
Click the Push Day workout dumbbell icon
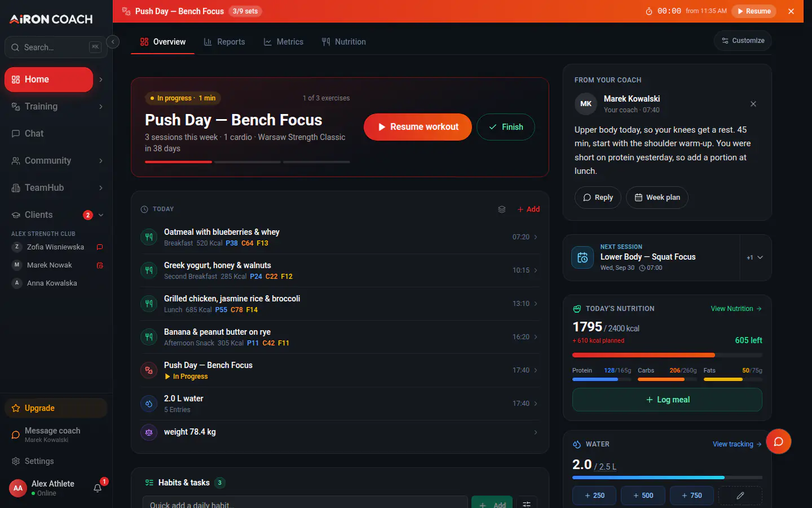point(149,370)
